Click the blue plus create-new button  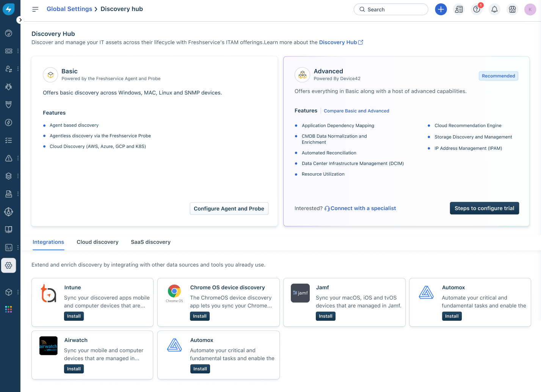point(441,9)
